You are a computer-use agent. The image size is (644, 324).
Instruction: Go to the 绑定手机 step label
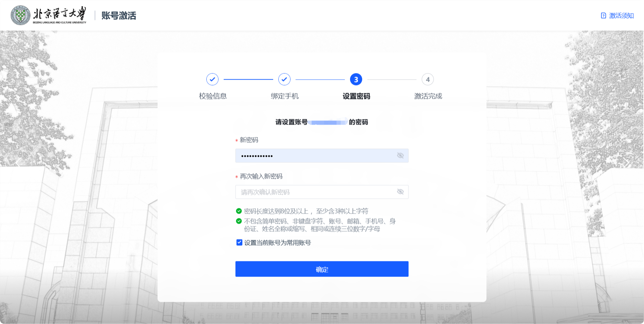(x=285, y=96)
